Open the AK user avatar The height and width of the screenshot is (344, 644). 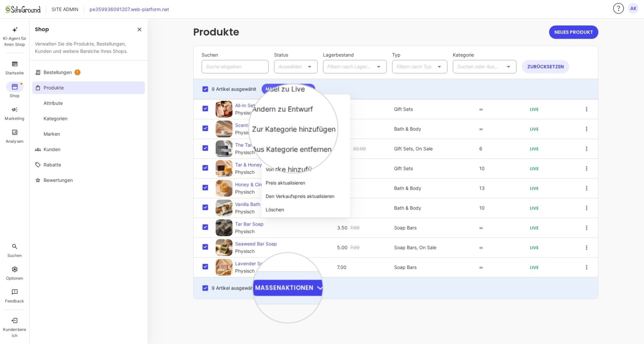point(633,8)
